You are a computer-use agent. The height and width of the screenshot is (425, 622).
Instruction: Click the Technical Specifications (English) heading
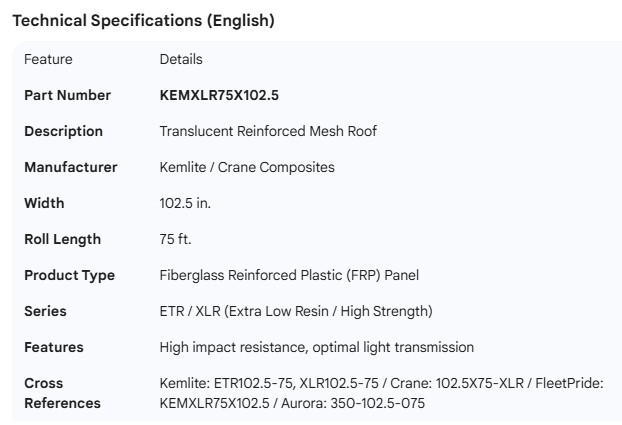point(143,20)
